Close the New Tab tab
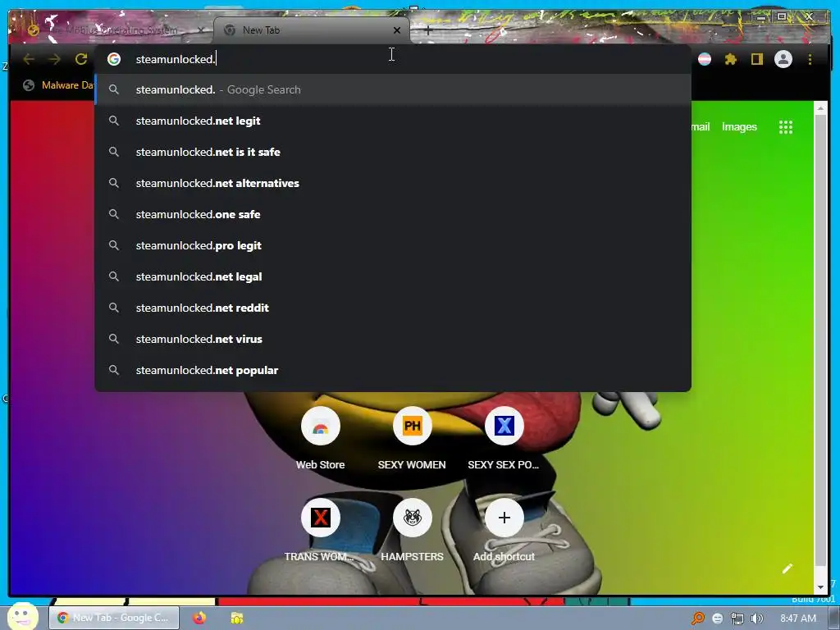The image size is (840, 630). coord(397,30)
